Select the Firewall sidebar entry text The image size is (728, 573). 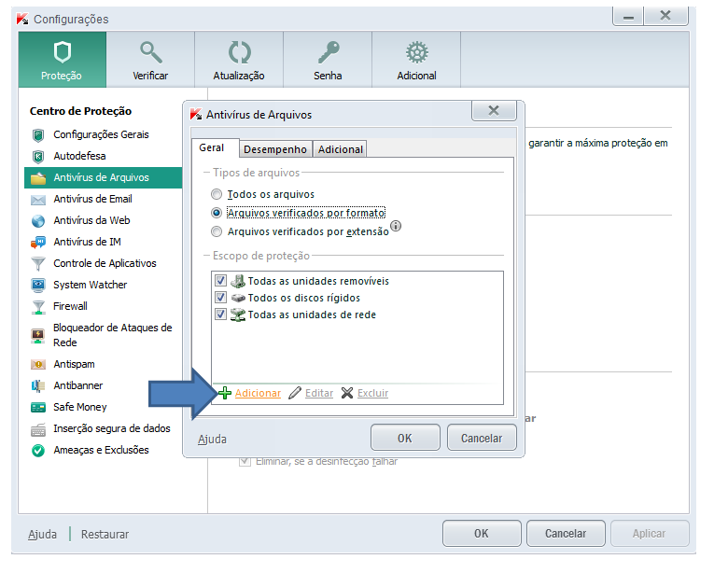(70, 306)
